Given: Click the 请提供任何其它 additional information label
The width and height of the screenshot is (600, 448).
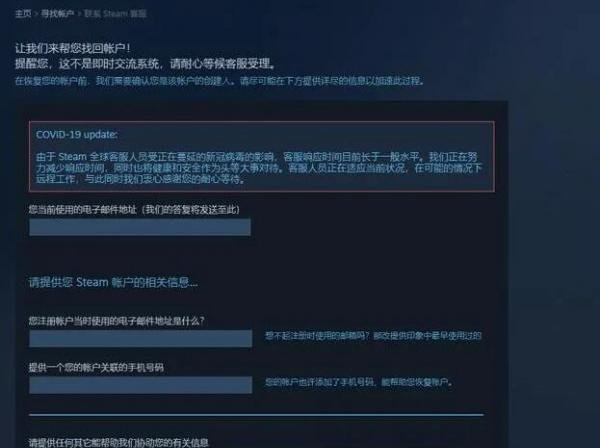Looking at the screenshot, I should (x=119, y=443).
